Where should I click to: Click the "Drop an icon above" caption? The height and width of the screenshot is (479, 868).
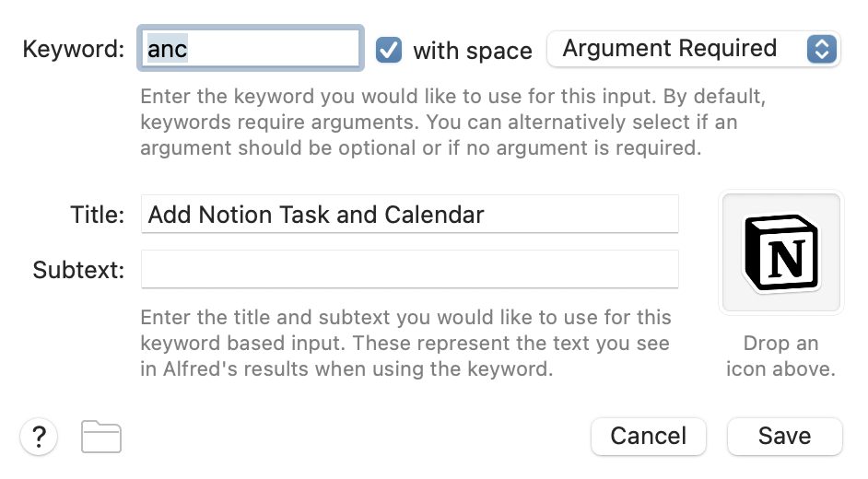(x=781, y=356)
